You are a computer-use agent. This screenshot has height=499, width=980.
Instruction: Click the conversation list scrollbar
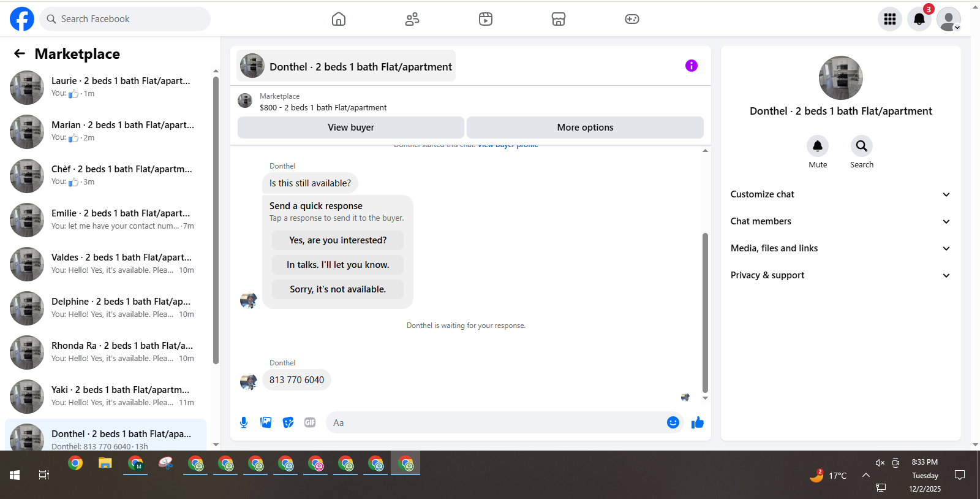216,220
